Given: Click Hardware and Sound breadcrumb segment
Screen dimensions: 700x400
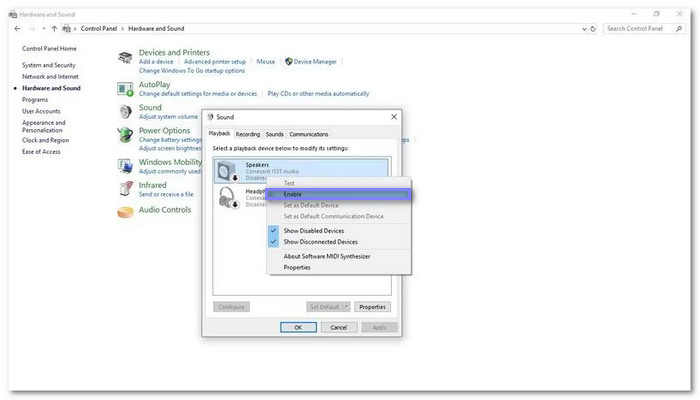Looking at the screenshot, I should (x=156, y=29).
